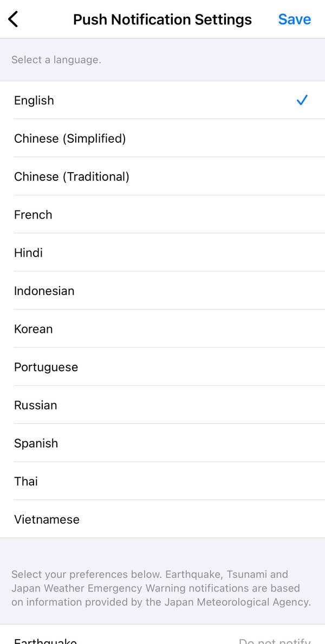Save the push notification settings
This screenshot has width=325, height=644.
[294, 19]
